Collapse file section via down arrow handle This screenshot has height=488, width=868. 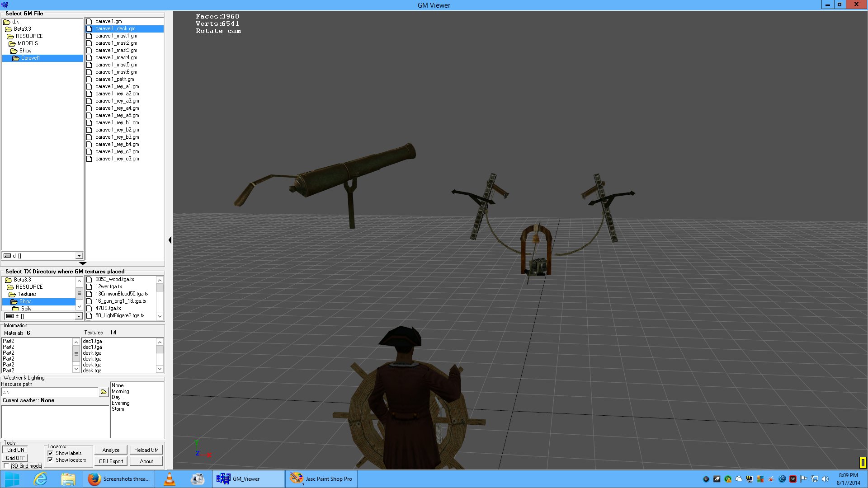[x=82, y=263]
